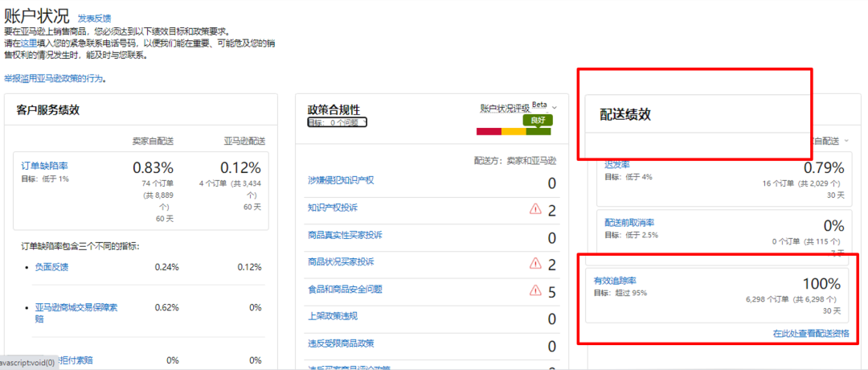The width and height of the screenshot is (868, 370).
Task: Select the large 0.12% Amazon-fulfilled defect rate
Action: point(240,167)
